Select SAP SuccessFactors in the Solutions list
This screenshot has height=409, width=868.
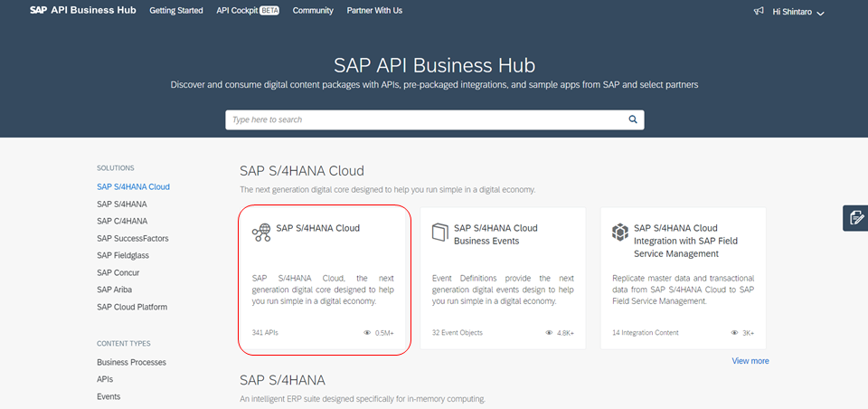point(133,238)
